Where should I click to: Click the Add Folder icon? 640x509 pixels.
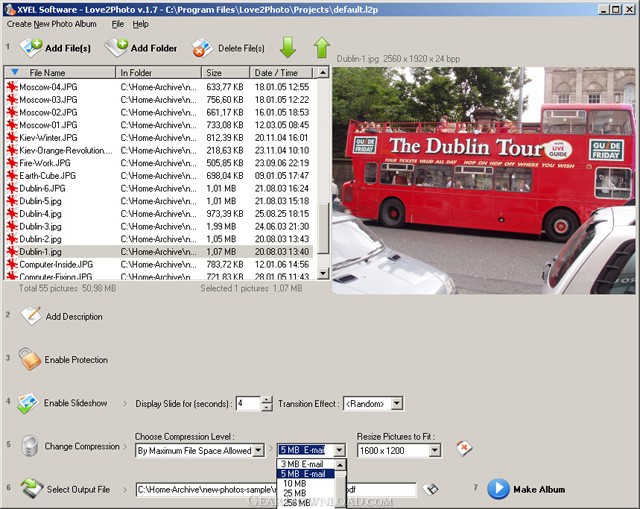pyautogui.click(x=116, y=47)
